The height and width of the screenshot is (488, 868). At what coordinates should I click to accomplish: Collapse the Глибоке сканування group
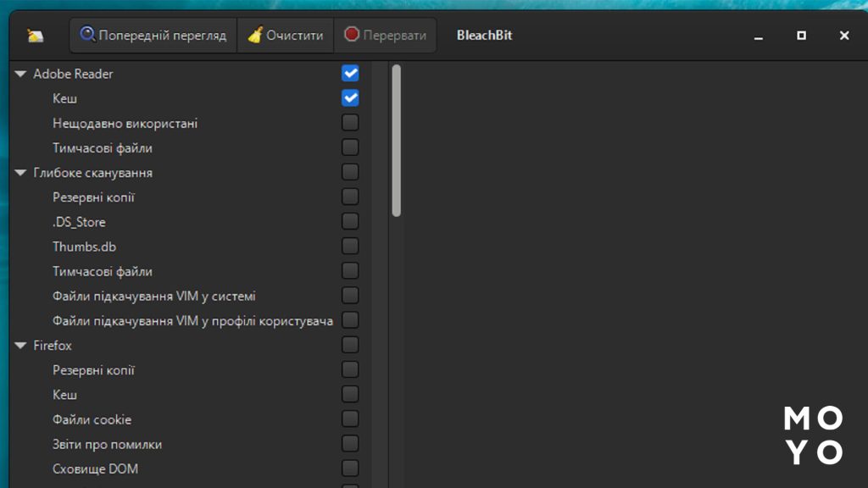[x=20, y=173]
